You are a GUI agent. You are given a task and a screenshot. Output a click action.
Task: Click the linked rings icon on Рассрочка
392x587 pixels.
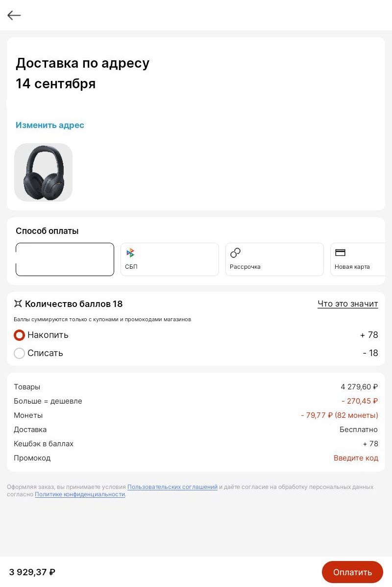coord(235,253)
